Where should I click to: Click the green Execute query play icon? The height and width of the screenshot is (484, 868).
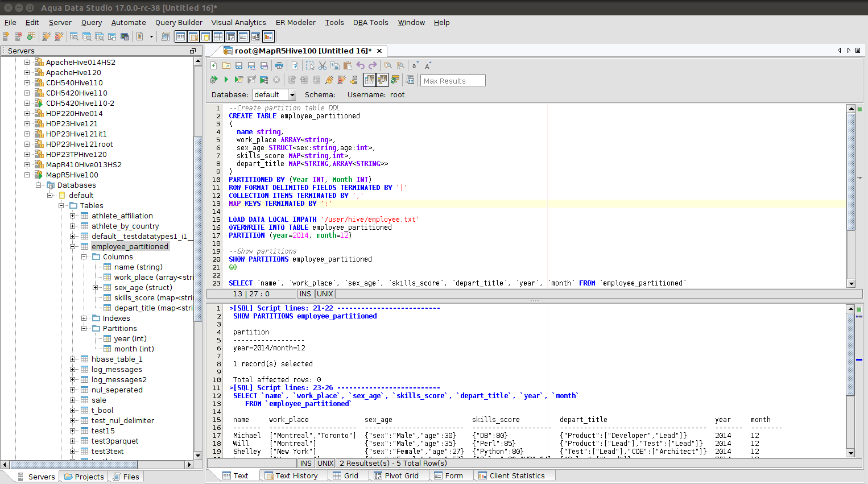pyautogui.click(x=226, y=80)
